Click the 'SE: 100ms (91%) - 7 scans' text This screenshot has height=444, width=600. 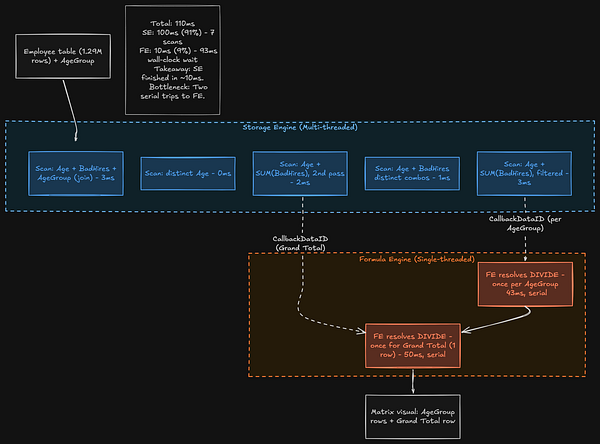pos(178,37)
